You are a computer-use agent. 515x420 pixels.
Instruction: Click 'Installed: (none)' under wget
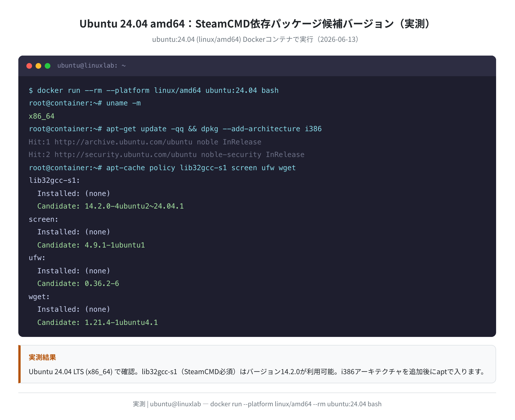(74, 309)
